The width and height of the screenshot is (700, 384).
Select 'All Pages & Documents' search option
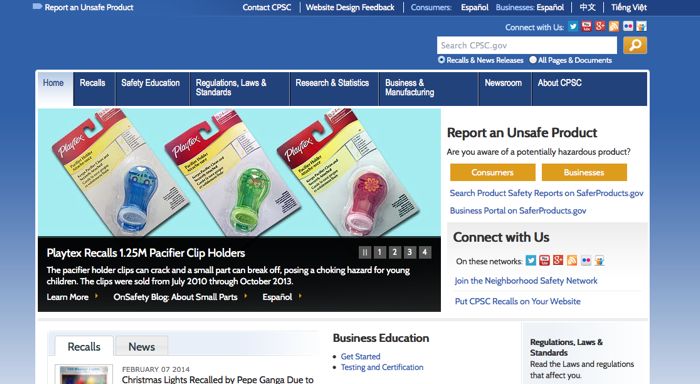point(533,60)
